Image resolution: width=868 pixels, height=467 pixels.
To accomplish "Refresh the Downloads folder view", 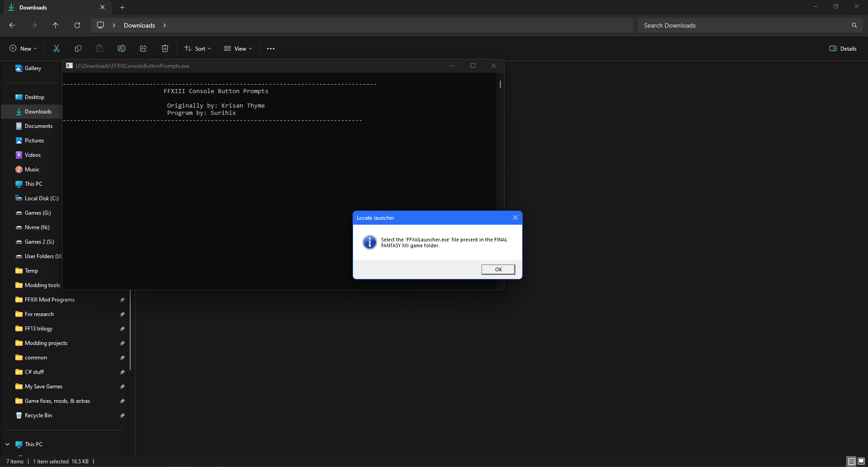I will 77,25.
